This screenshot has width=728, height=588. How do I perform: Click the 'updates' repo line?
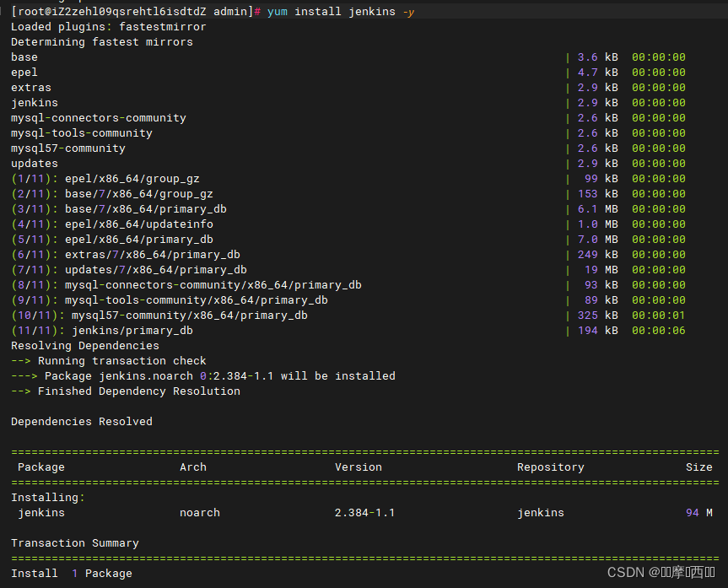(348, 164)
